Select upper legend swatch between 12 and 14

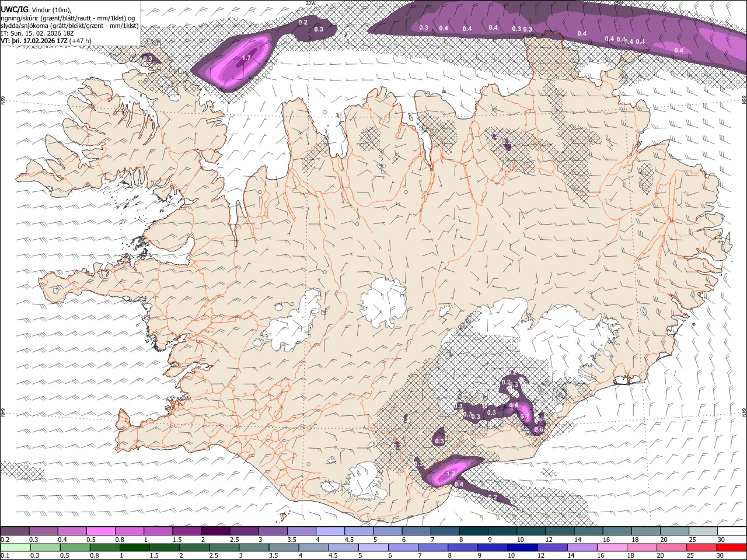560,531
